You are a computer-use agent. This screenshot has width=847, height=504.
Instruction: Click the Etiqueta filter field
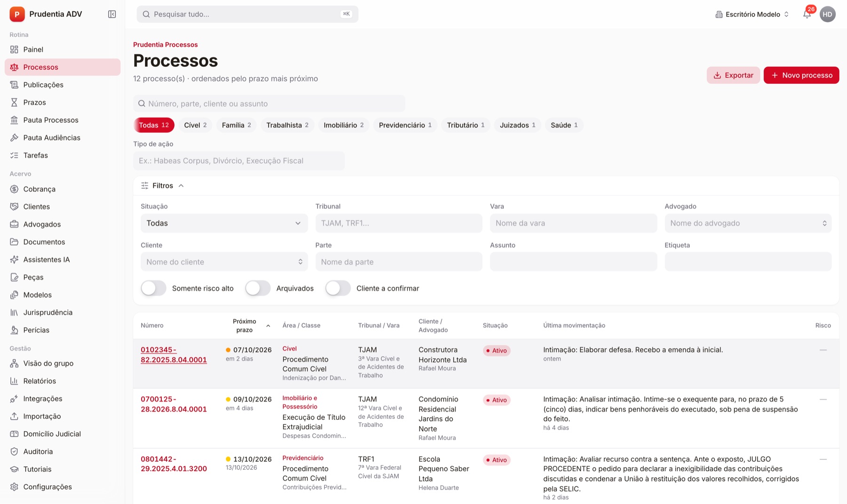pos(748,262)
